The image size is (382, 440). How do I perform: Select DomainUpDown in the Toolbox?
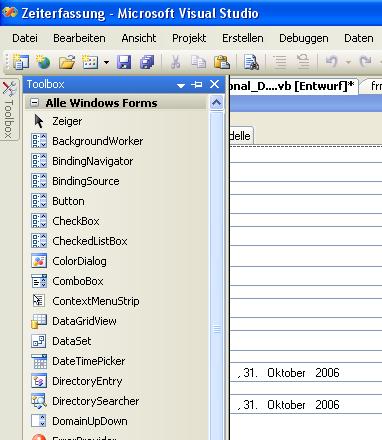coord(116,421)
